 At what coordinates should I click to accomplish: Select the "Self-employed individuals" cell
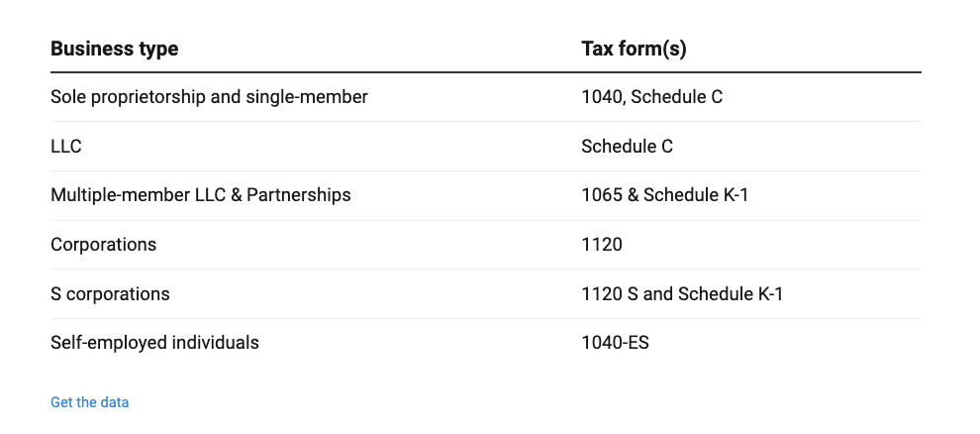(x=154, y=343)
